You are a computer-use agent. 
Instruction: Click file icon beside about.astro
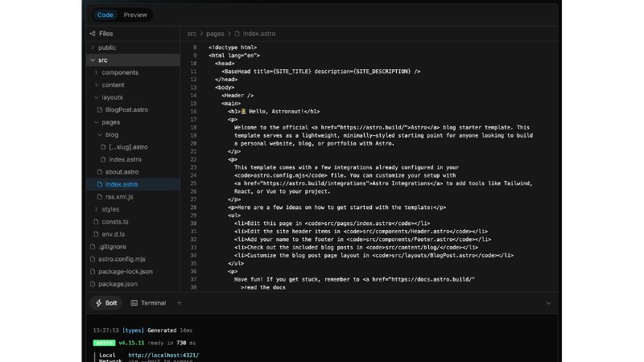(x=100, y=172)
